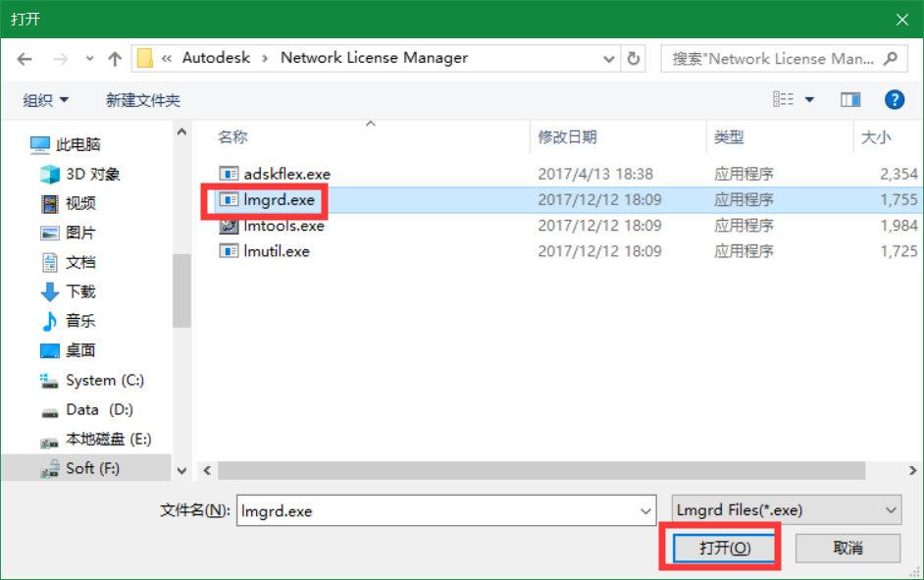This screenshot has width=924, height=580.
Task: Select lmtools.exe file
Action: [x=284, y=226]
